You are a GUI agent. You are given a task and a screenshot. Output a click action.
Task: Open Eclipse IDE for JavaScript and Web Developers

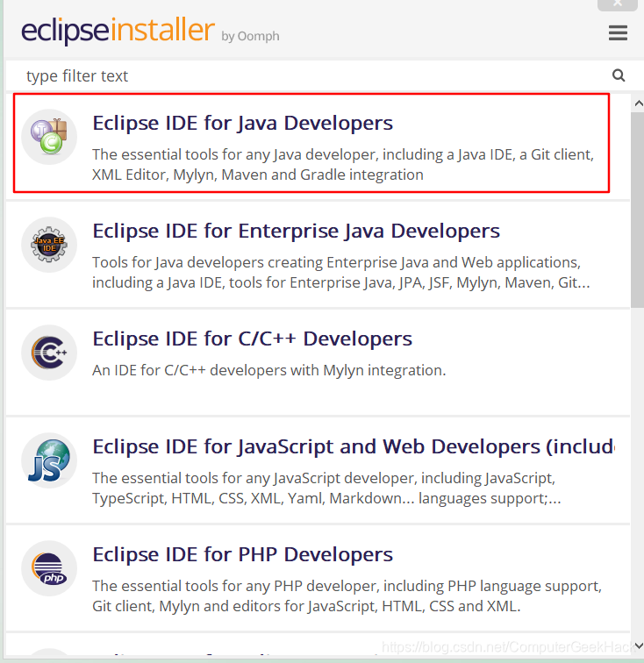[x=354, y=447]
